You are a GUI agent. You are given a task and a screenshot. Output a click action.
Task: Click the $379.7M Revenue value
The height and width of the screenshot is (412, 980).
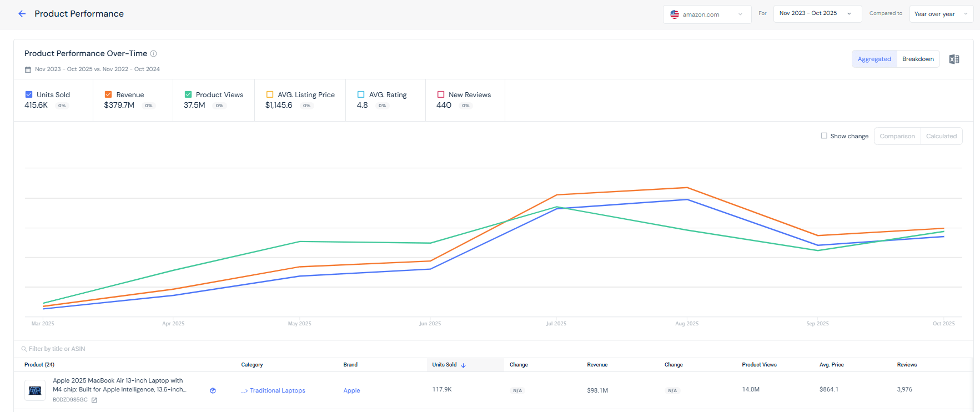pos(119,105)
